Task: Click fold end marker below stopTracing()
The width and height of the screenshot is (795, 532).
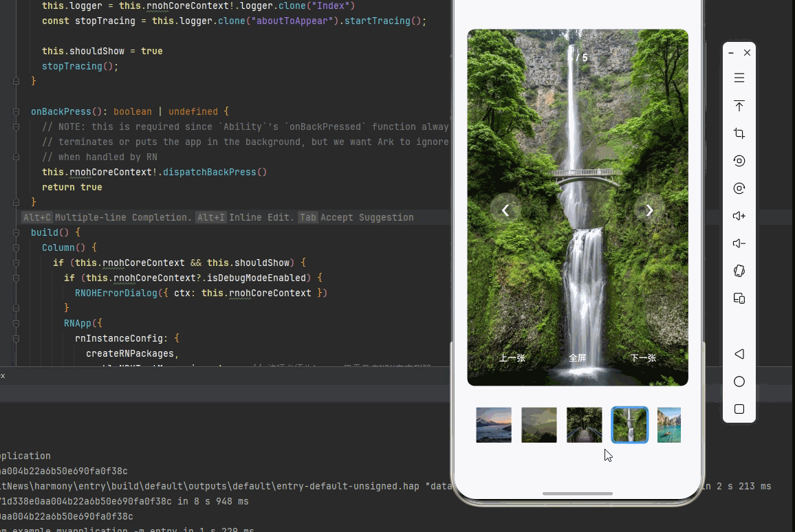Action: coord(17,81)
